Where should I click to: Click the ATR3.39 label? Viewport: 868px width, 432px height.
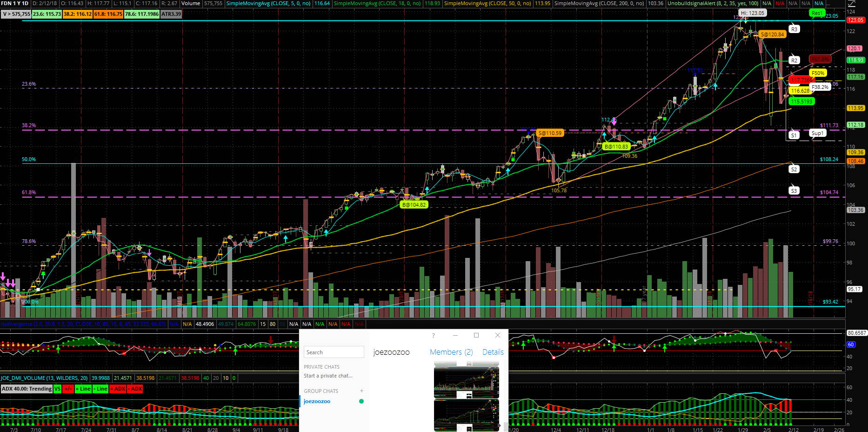click(171, 14)
